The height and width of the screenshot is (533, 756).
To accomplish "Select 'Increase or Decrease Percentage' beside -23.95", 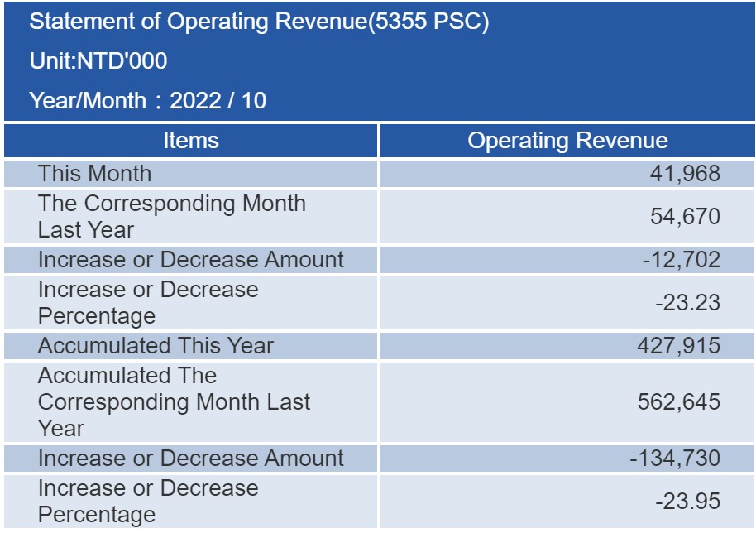I will point(148,502).
